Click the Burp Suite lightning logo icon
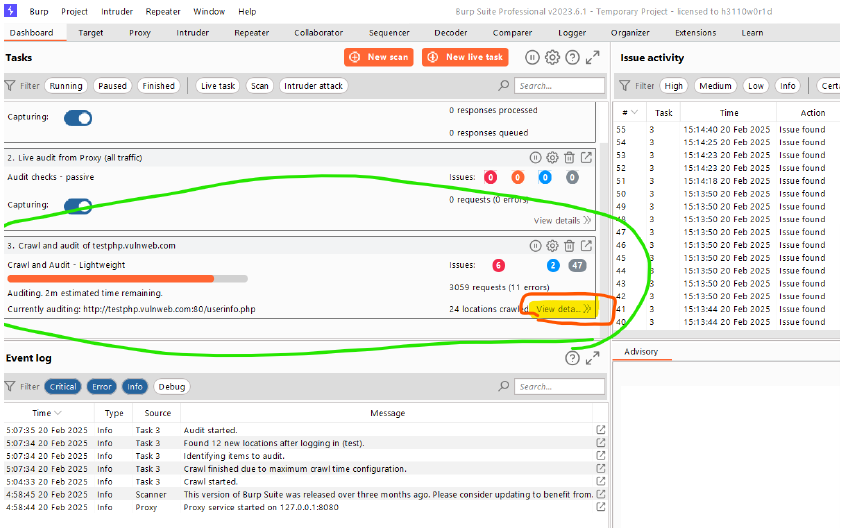The width and height of the screenshot is (844, 532). tap(10, 10)
